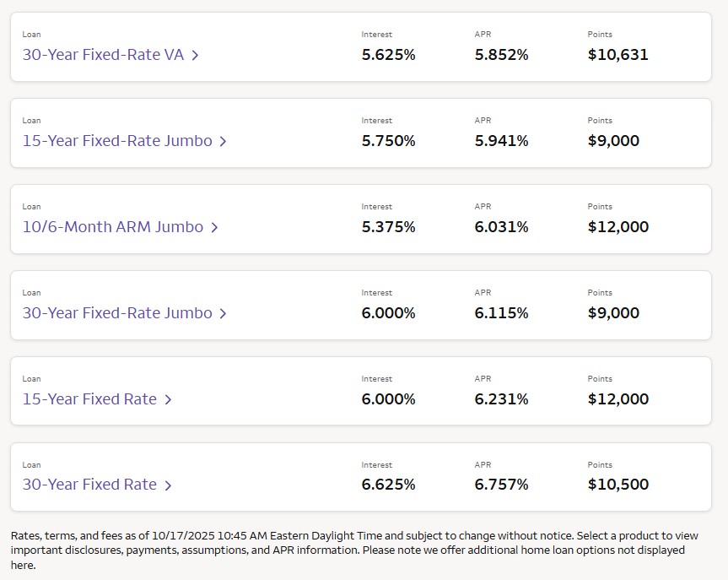Open the 30-Year Fixed Rate loan link

tap(89, 485)
